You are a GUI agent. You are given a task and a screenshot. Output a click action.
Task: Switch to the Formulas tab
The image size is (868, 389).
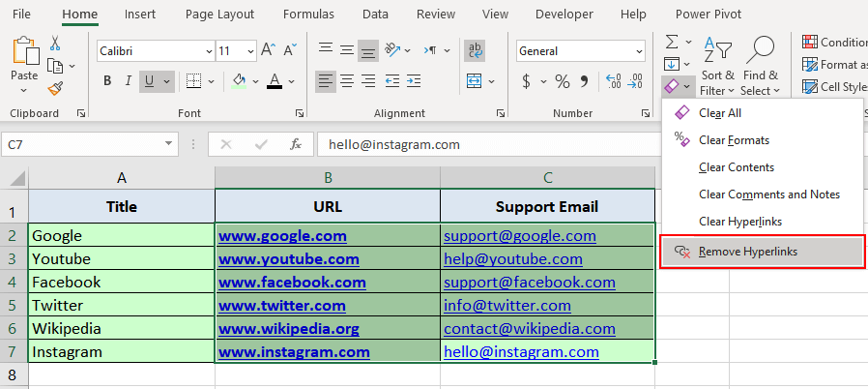pyautogui.click(x=308, y=14)
